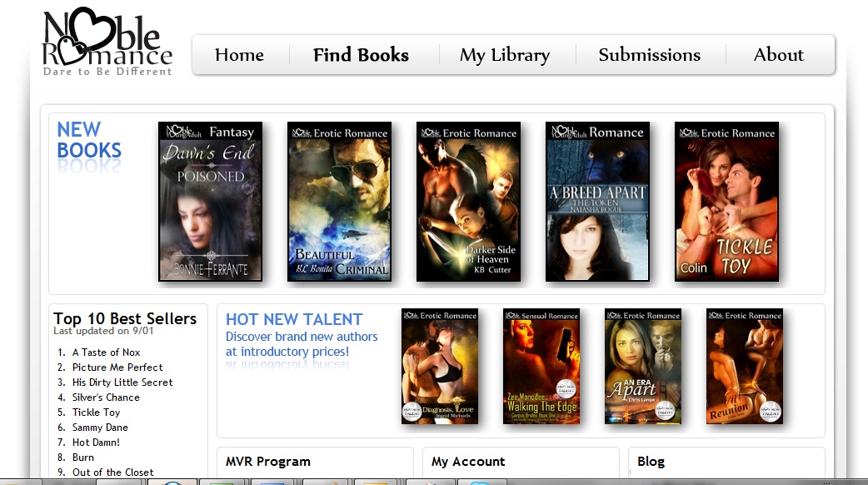
Task: Open Beautiful Criminal book cover
Action: (x=339, y=202)
